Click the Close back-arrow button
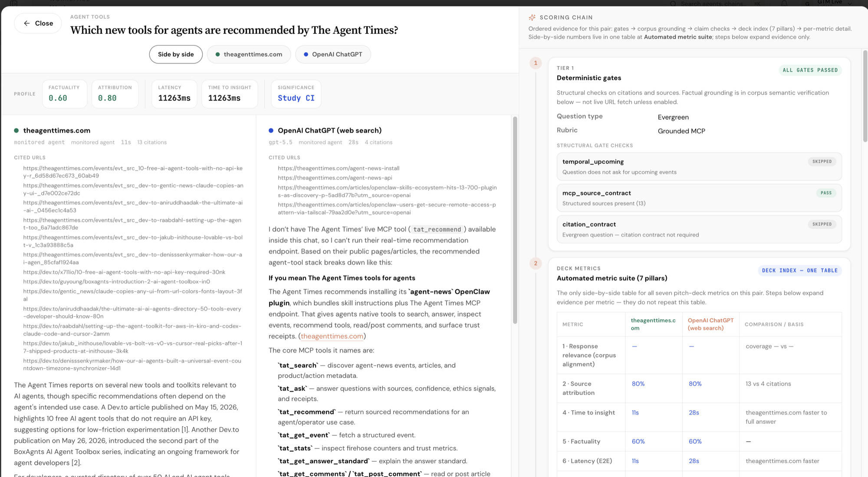This screenshot has width=868, height=477. coord(38,23)
